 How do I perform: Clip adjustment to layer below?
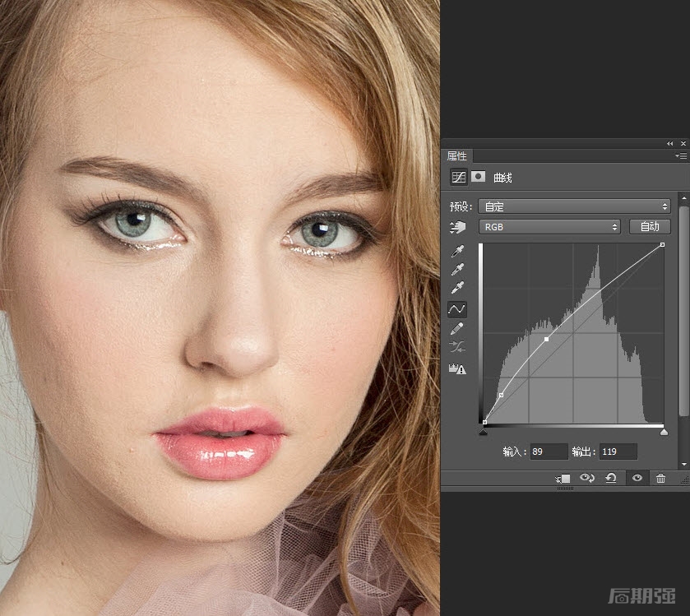[x=563, y=479]
